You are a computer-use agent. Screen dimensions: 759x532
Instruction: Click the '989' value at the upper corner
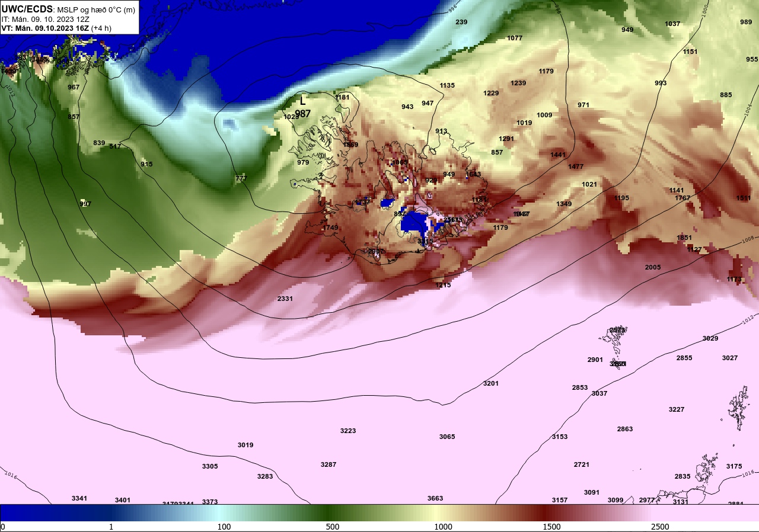click(746, 22)
